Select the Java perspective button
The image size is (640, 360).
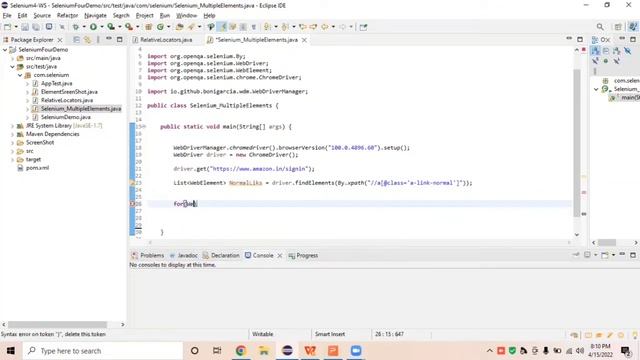click(633, 27)
